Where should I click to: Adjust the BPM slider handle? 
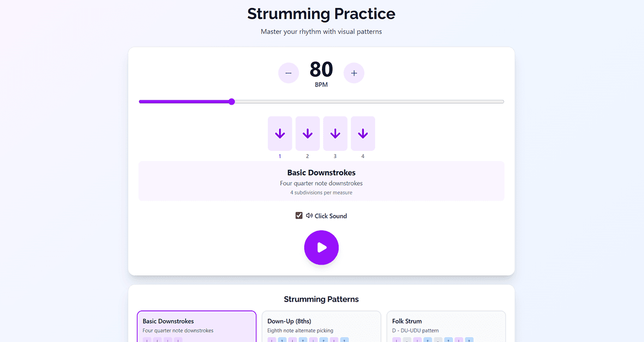point(231,101)
